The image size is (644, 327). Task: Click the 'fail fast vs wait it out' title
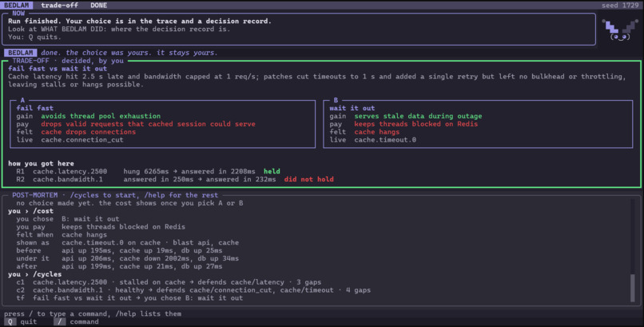[58, 69]
